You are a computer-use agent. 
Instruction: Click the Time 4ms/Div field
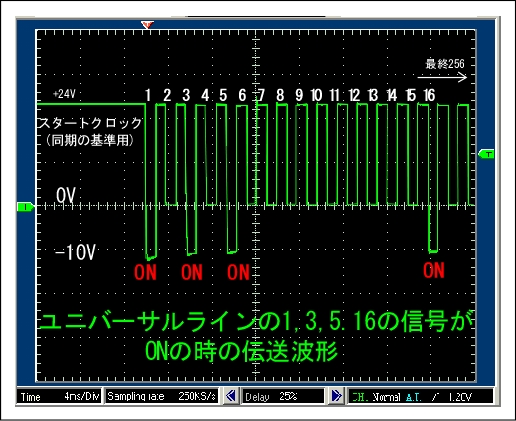tap(59, 396)
